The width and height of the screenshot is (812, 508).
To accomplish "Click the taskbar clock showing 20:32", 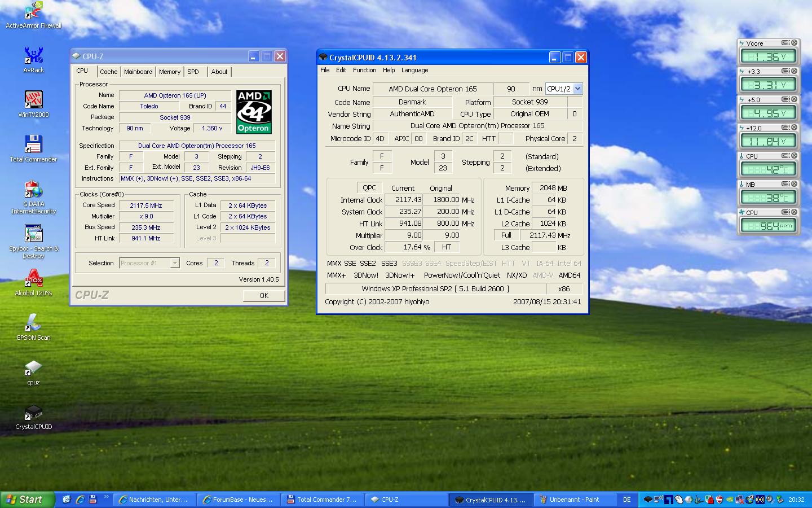I will point(796,500).
